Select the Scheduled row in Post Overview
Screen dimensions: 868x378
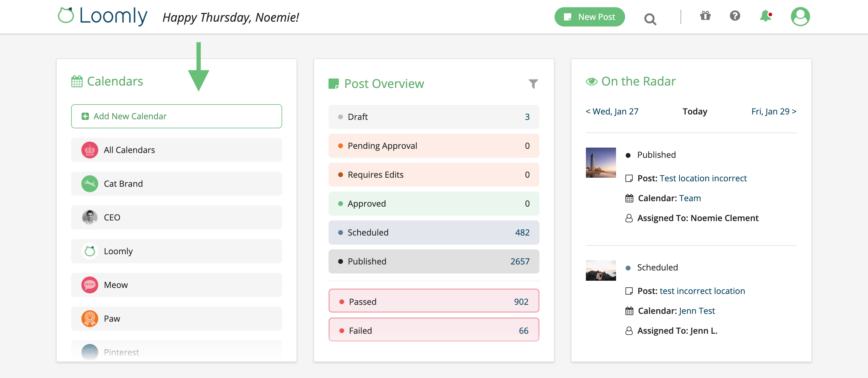pos(434,232)
